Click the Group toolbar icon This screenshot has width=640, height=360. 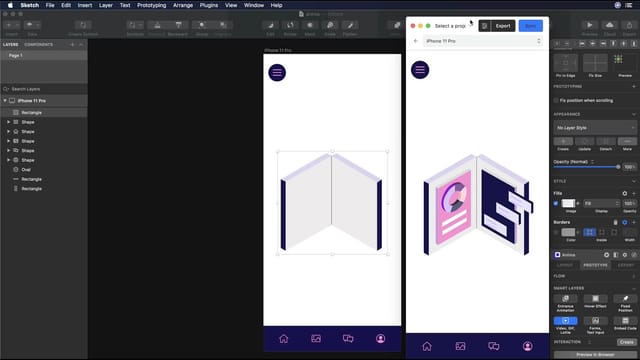click(x=202, y=25)
